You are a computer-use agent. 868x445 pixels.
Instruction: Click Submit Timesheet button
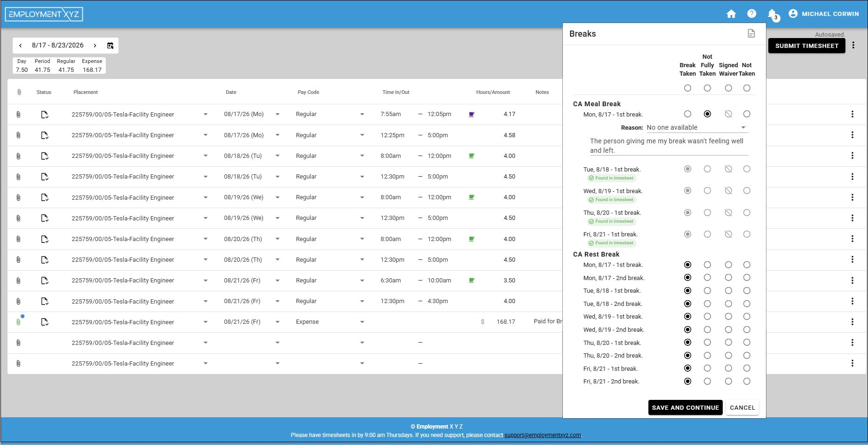point(807,46)
